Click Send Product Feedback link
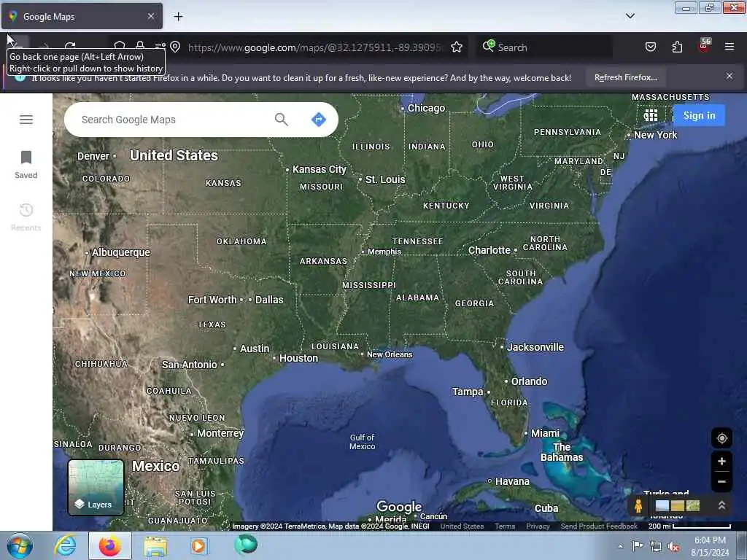Viewport: 747px width, 560px height. (599, 526)
